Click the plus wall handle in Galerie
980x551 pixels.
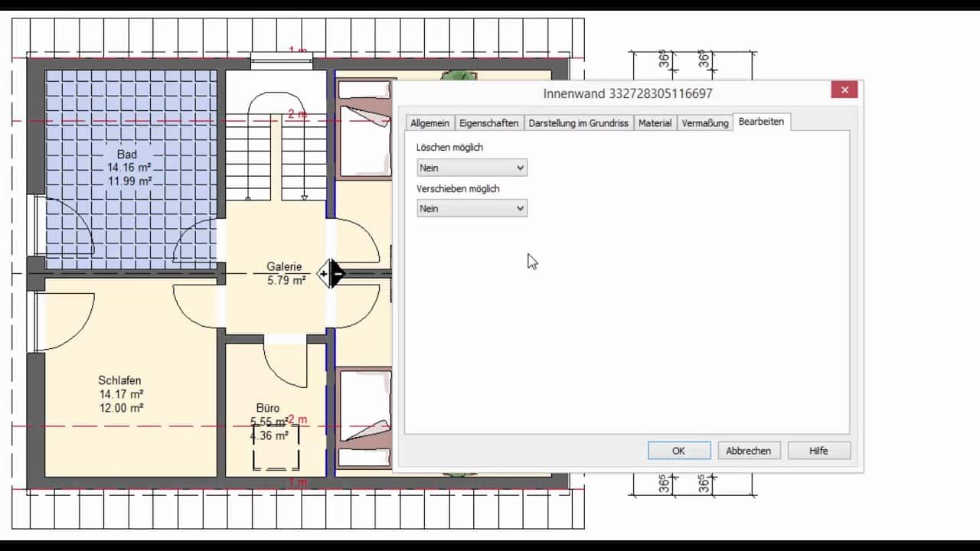pos(324,273)
